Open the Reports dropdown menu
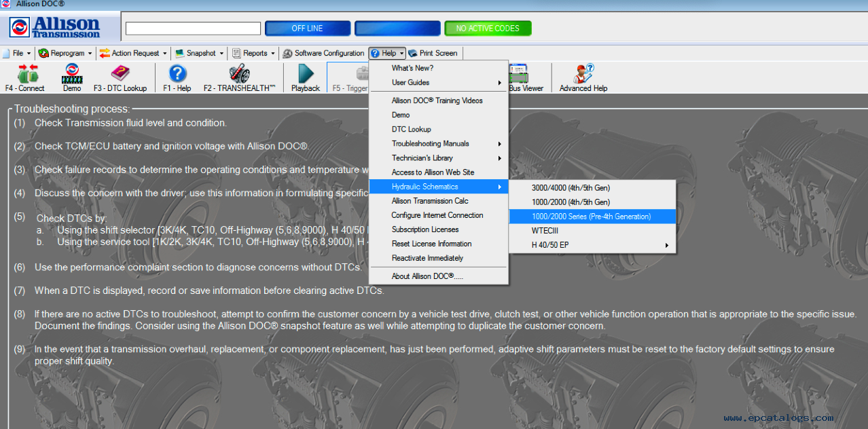The image size is (868, 429). point(253,53)
